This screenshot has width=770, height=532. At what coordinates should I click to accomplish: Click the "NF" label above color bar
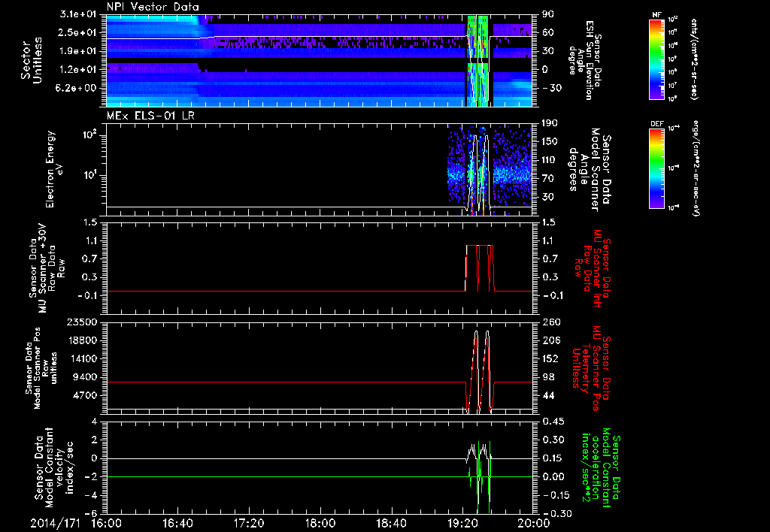point(656,15)
